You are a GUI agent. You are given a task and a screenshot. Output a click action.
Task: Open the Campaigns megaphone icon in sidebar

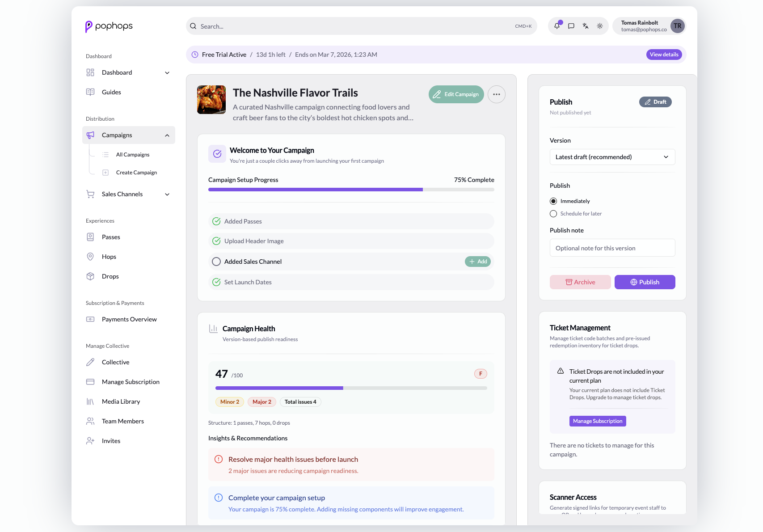(x=91, y=135)
